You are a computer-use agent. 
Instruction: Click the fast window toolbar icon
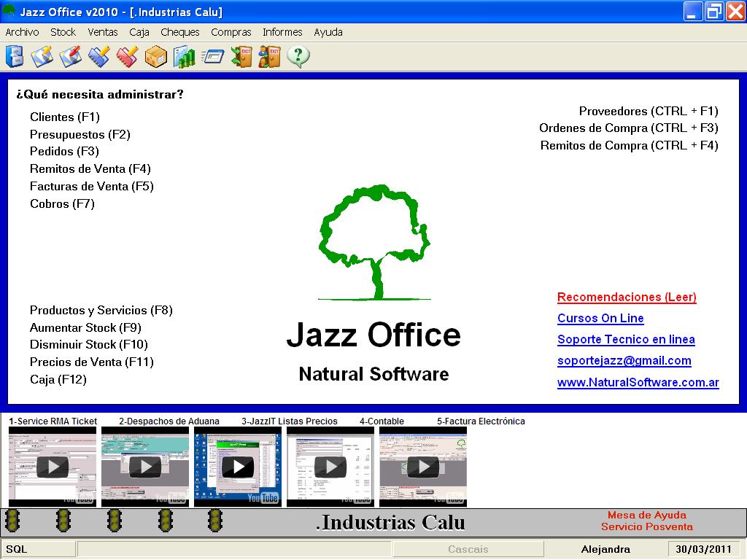[212, 57]
